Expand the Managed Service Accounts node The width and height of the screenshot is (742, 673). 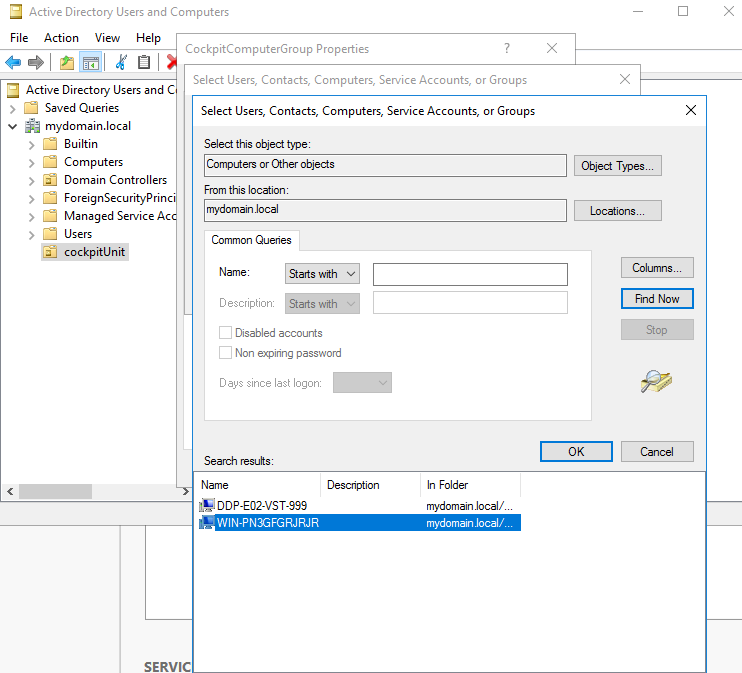tap(32, 216)
